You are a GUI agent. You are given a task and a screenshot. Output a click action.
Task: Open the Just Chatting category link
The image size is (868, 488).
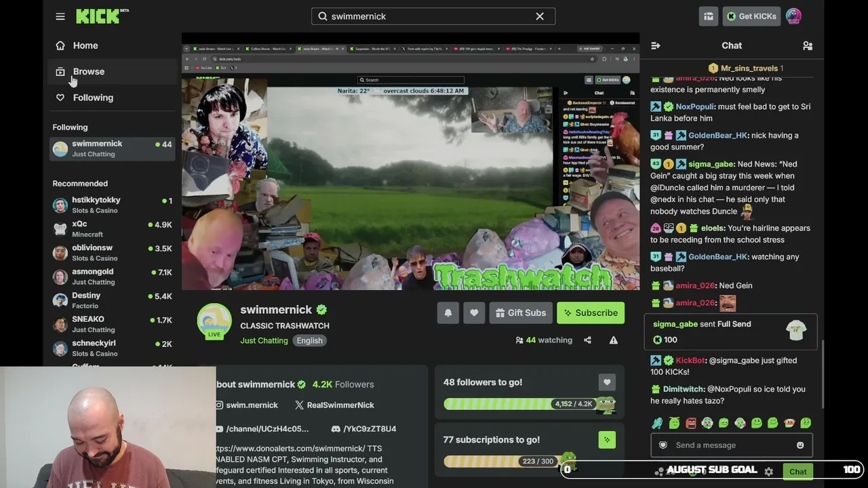click(264, 340)
